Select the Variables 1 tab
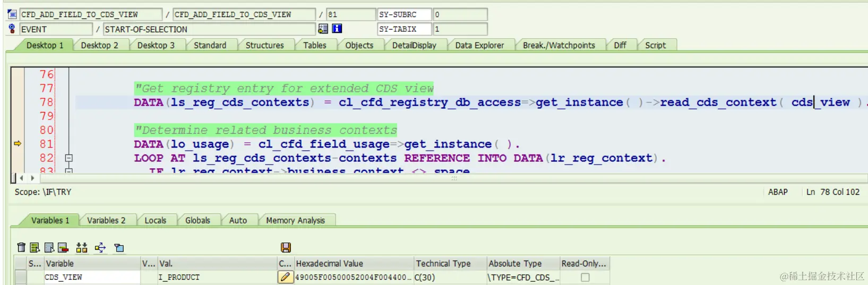Image resolution: width=868 pixels, height=285 pixels. point(50,220)
